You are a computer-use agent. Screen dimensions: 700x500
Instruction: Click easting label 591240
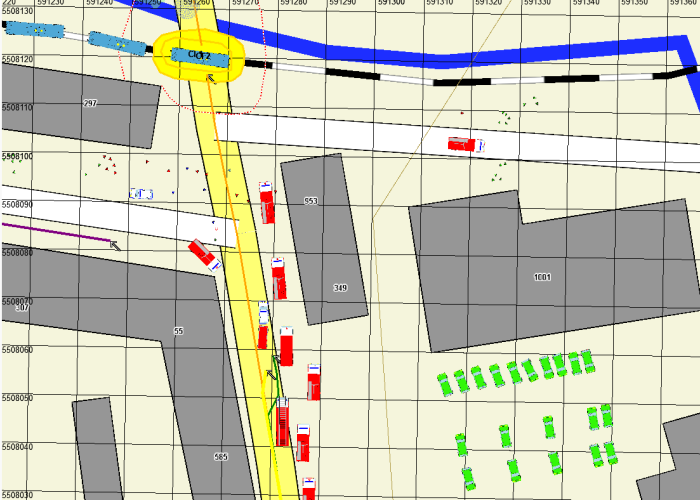[x=99, y=2]
